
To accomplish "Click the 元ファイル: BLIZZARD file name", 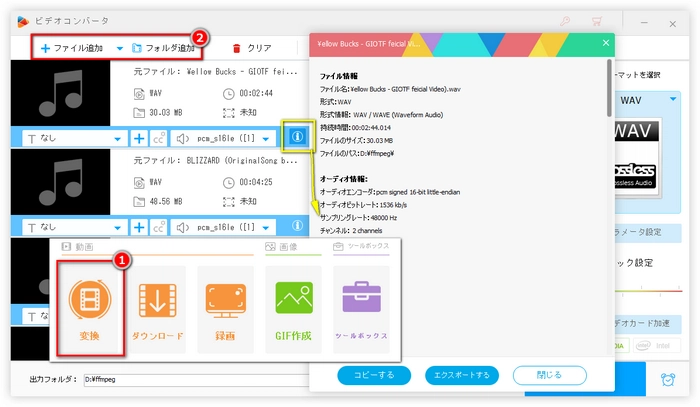I will pyautogui.click(x=215, y=160).
